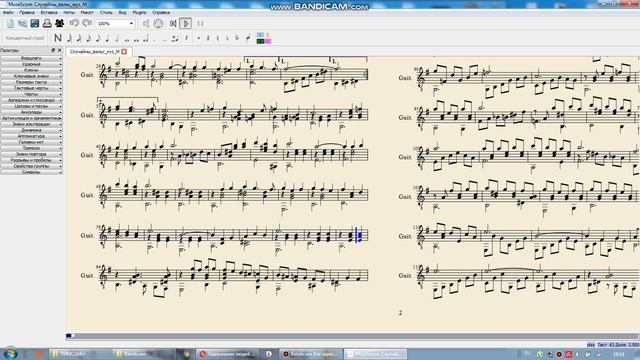Toggle note input mode N button
Screen dimensions: 640x360
pyautogui.click(x=58, y=38)
